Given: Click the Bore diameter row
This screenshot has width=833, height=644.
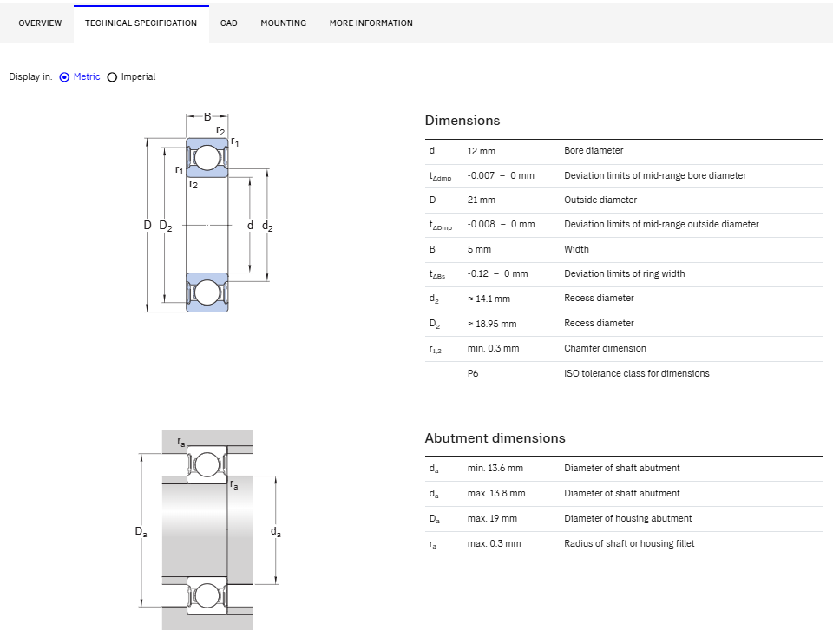Looking at the screenshot, I should point(624,151).
